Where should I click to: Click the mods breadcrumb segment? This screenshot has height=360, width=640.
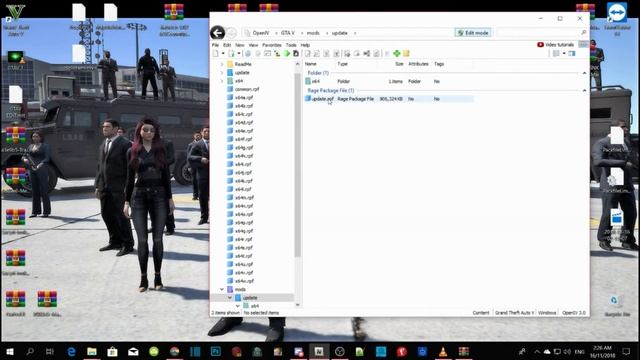313,33
